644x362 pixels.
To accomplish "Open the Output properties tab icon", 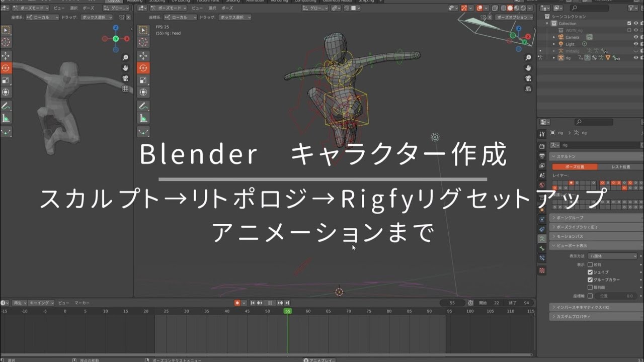I will tap(542, 156).
